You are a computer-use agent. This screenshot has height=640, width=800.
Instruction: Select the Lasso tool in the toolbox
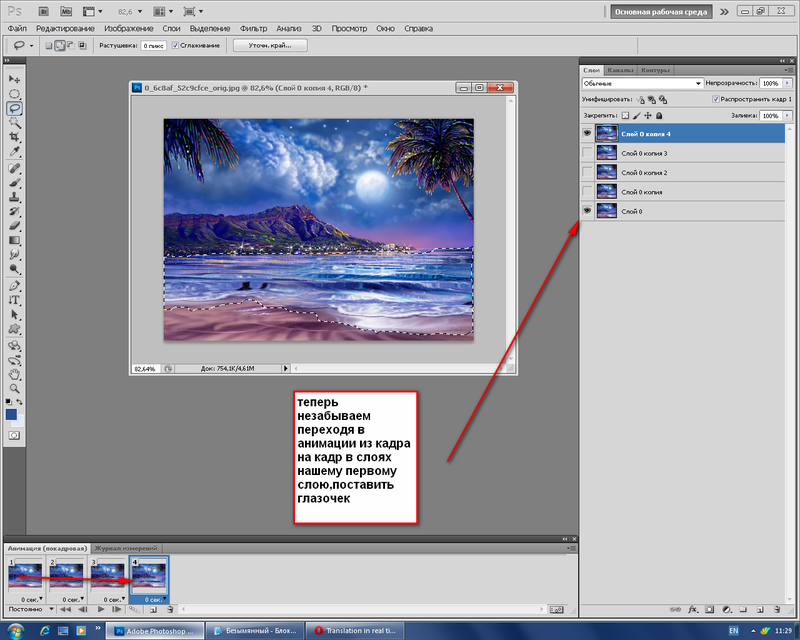click(x=14, y=108)
